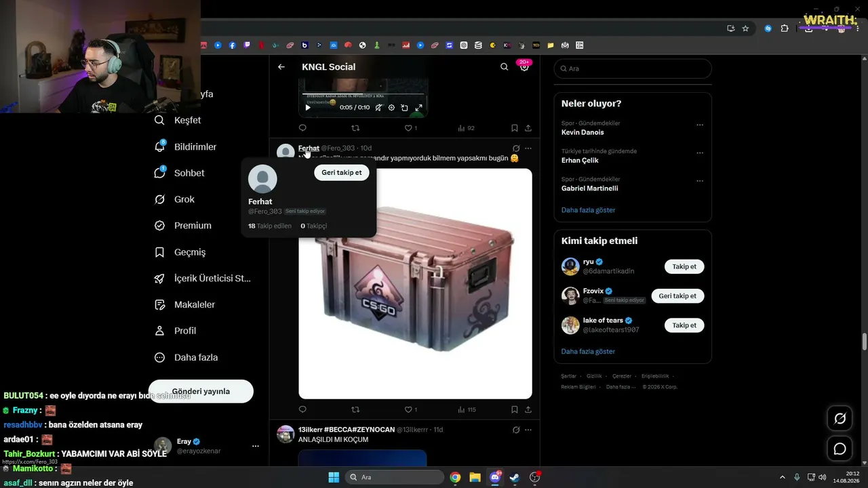Open options for Erhan Çelik trend
Image resolution: width=868 pixels, height=488 pixels.
coord(700,153)
